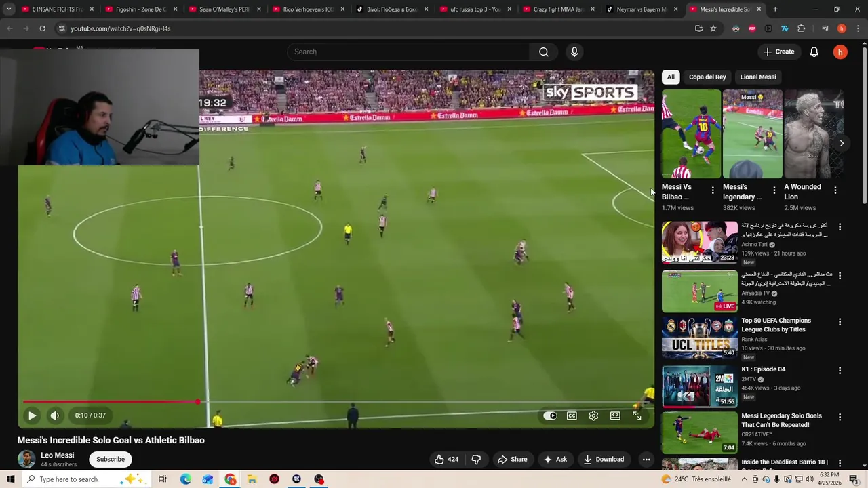Screen dimensions: 868x488
Task: Show hidden tray icons chevron
Action: [743, 479]
